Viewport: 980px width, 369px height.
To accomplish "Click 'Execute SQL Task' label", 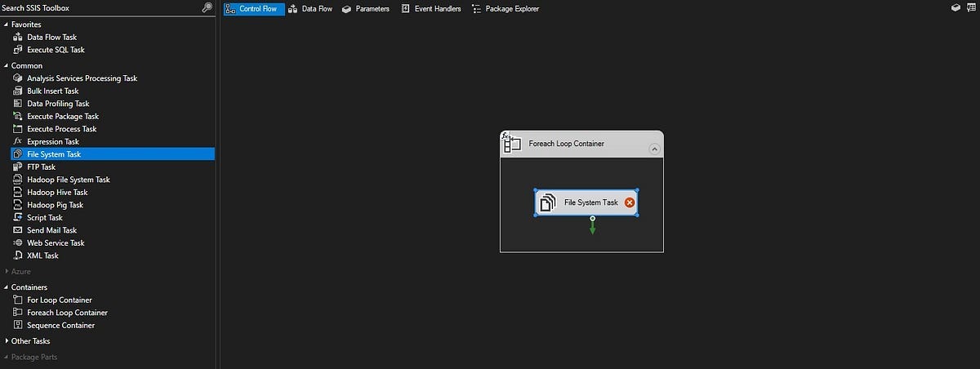I will coord(56,50).
